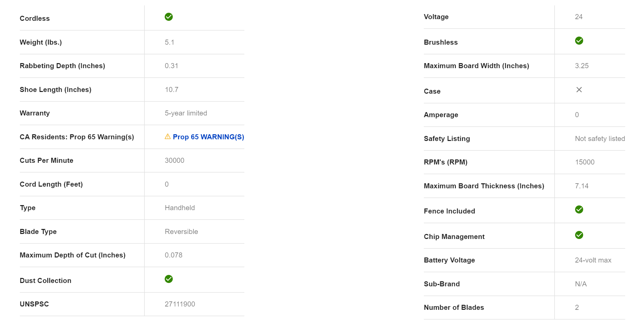
Task: Select the RPM value 15000
Action: 585,162
